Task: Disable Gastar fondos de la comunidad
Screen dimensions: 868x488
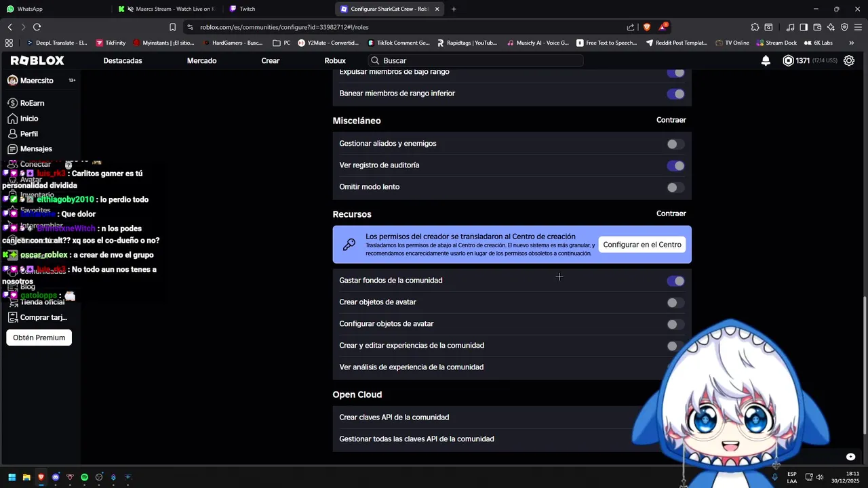Action: click(x=675, y=281)
